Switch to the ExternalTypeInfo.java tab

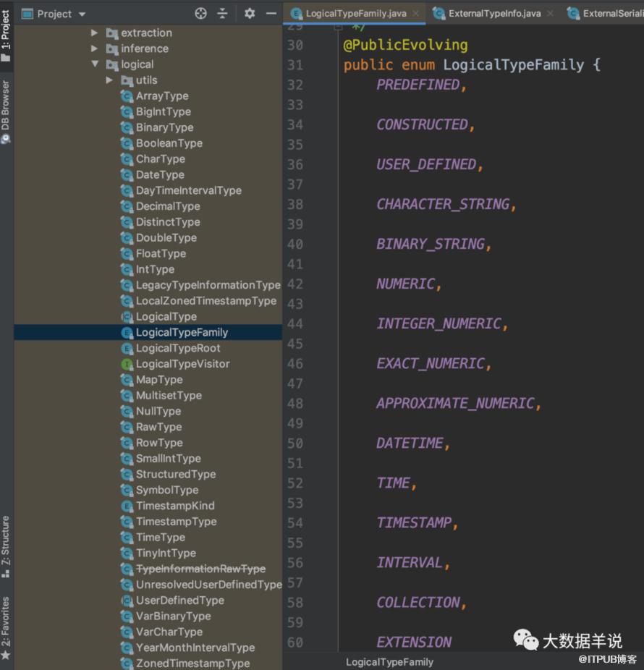tap(494, 13)
